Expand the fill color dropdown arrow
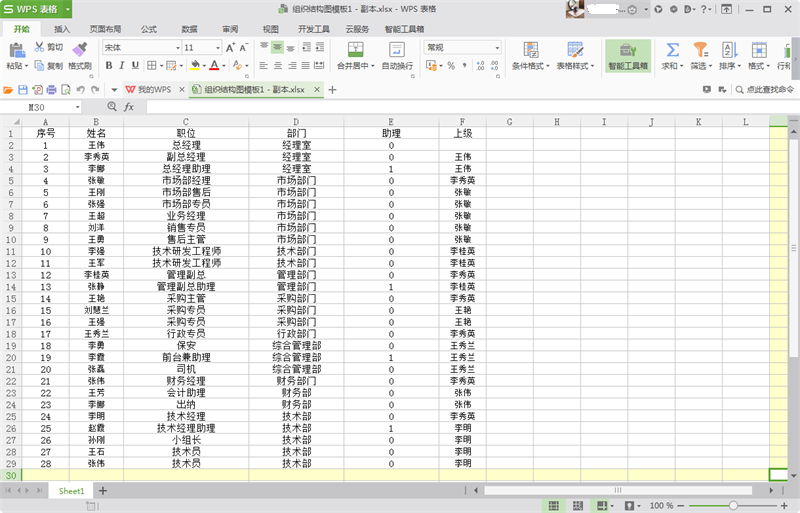Image resolution: width=800 pixels, height=513 pixels. 204,66
